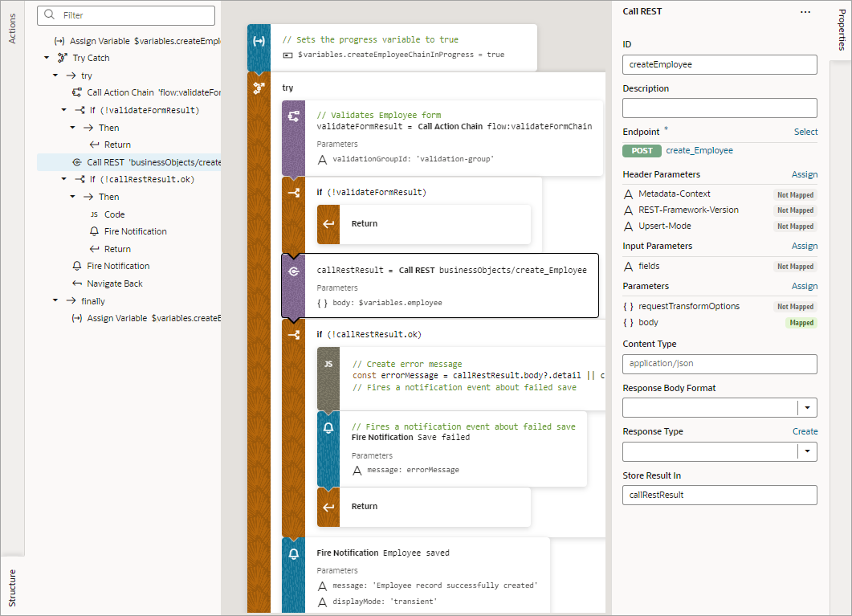Viewport: 852px width, 616px height.
Task: Click the if (!callRestResult.ok) branch icon on canvas
Action: (x=293, y=335)
